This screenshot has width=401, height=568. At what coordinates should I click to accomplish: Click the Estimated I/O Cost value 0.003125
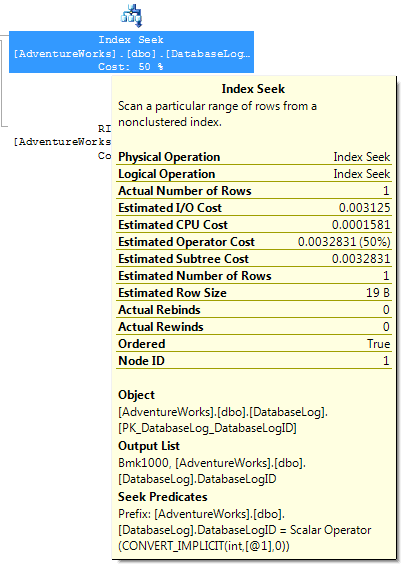[x=364, y=208]
